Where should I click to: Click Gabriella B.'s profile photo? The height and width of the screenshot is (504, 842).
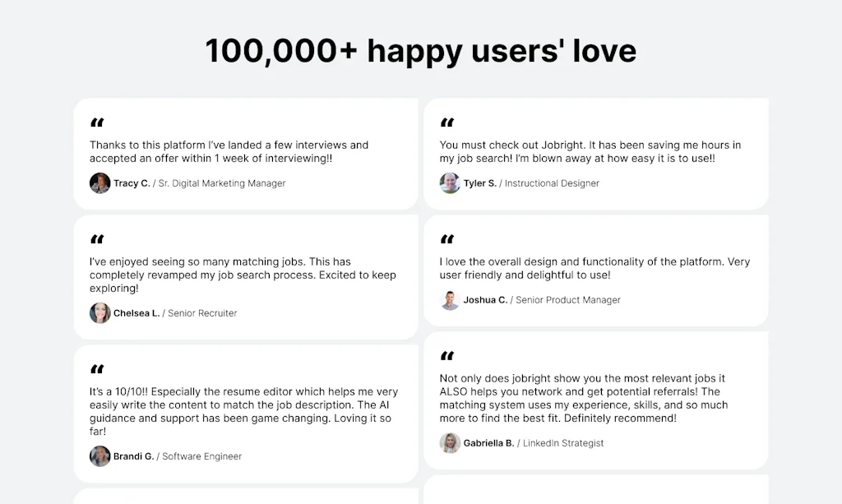450,443
